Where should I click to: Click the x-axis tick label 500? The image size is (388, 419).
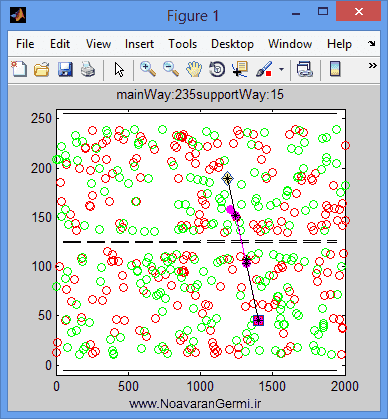[128, 386]
